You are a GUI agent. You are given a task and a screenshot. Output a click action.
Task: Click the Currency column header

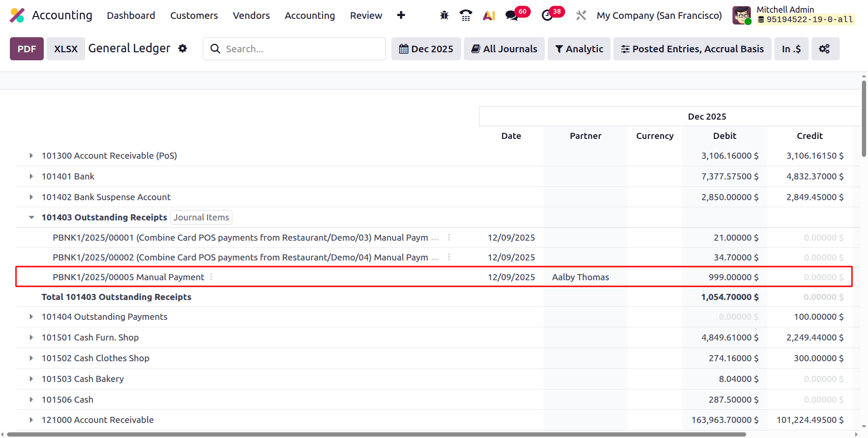(654, 136)
